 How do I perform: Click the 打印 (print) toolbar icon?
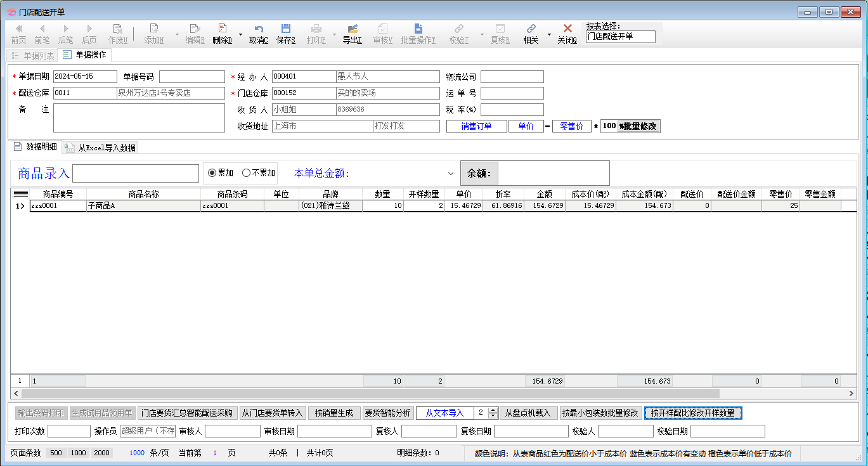click(x=316, y=29)
